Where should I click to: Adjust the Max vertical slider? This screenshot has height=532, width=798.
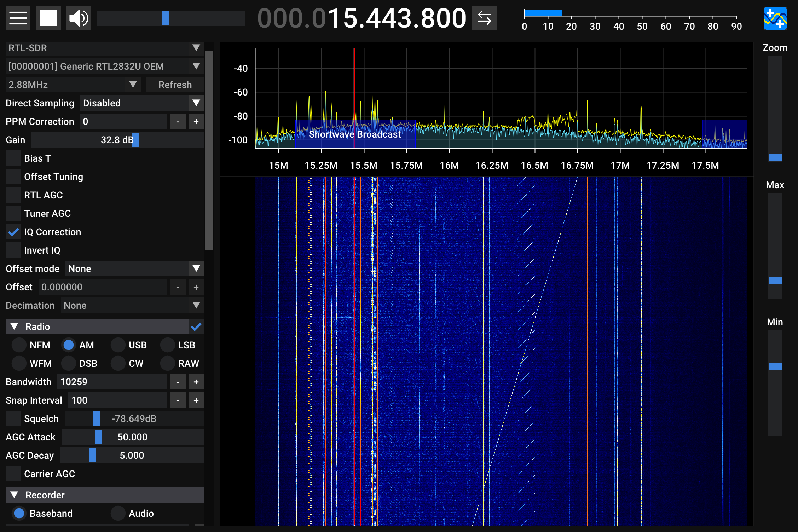775,246
